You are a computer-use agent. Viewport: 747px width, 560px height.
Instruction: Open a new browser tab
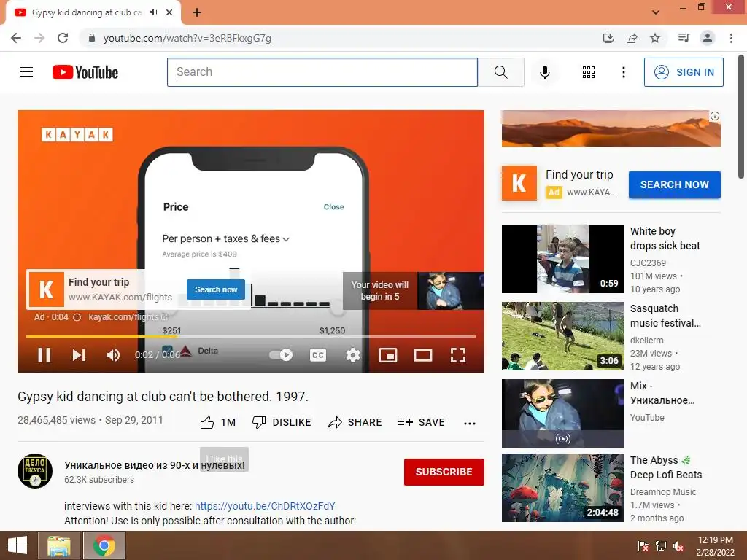tap(197, 12)
